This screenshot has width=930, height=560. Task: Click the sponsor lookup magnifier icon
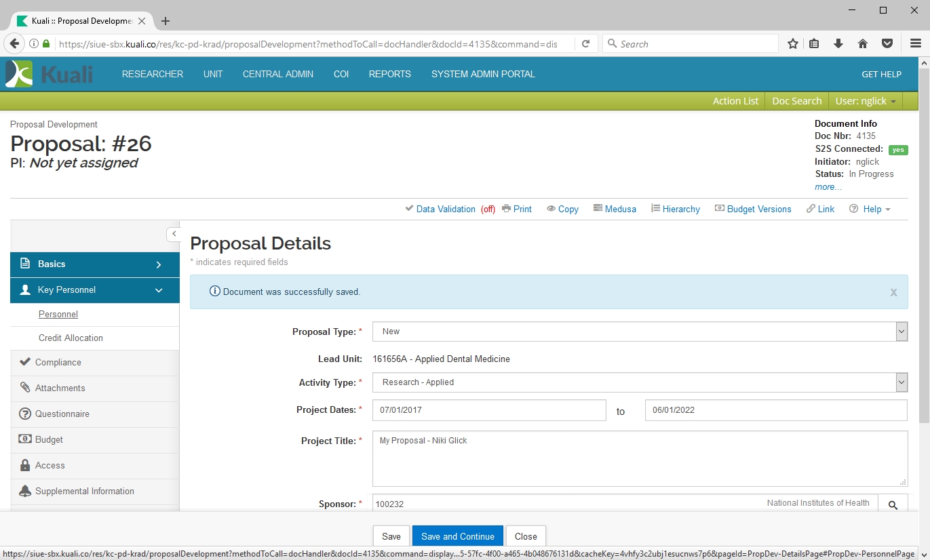pyautogui.click(x=893, y=504)
